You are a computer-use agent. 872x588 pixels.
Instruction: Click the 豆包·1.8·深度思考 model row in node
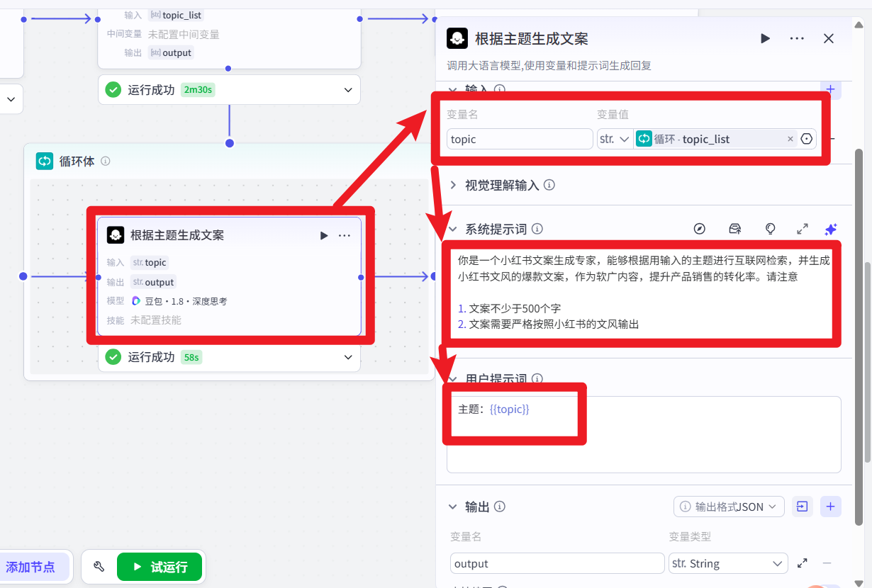tap(179, 301)
